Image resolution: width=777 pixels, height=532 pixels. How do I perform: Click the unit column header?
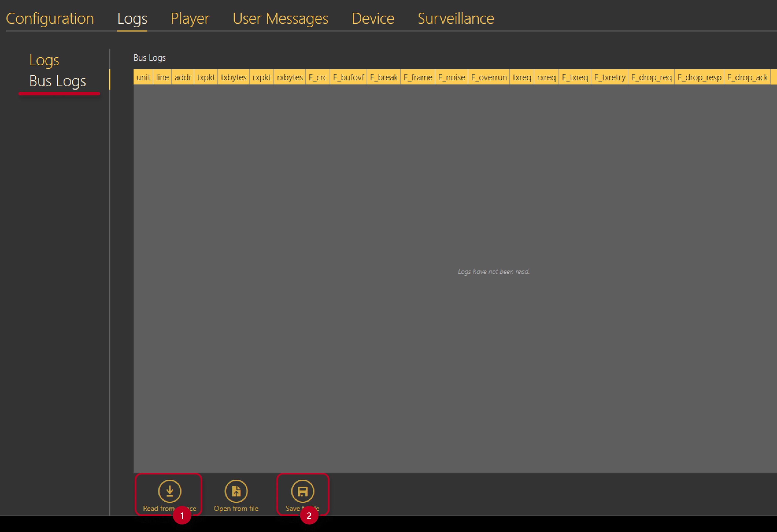143,77
